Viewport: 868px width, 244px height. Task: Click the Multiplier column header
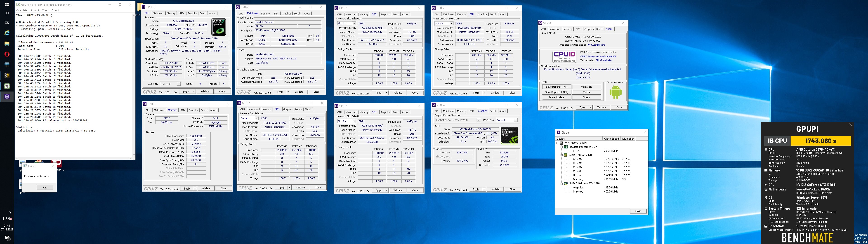click(x=628, y=138)
